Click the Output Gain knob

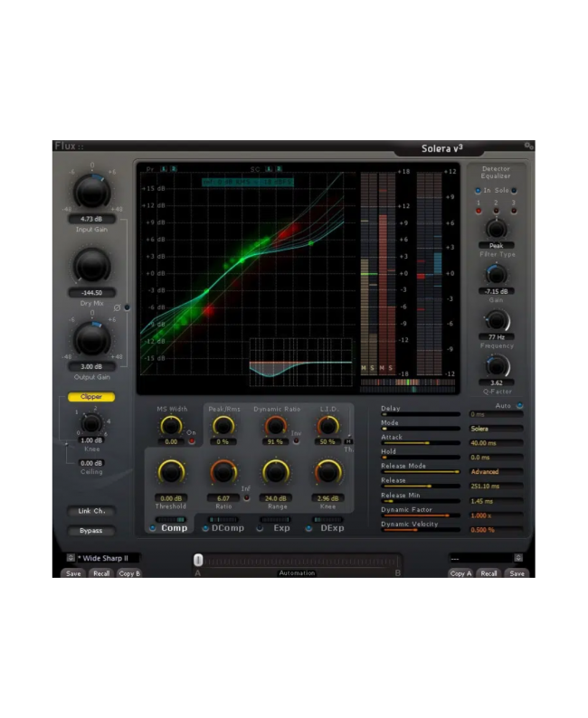tap(92, 339)
